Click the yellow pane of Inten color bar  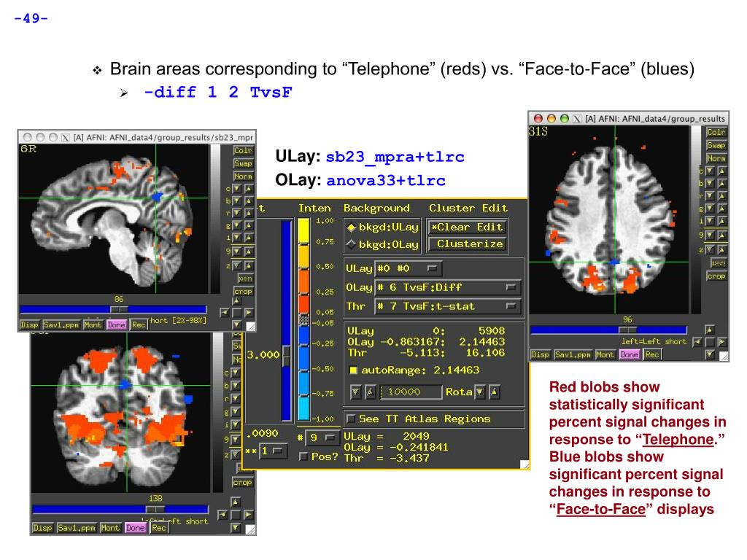tap(303, 230)
